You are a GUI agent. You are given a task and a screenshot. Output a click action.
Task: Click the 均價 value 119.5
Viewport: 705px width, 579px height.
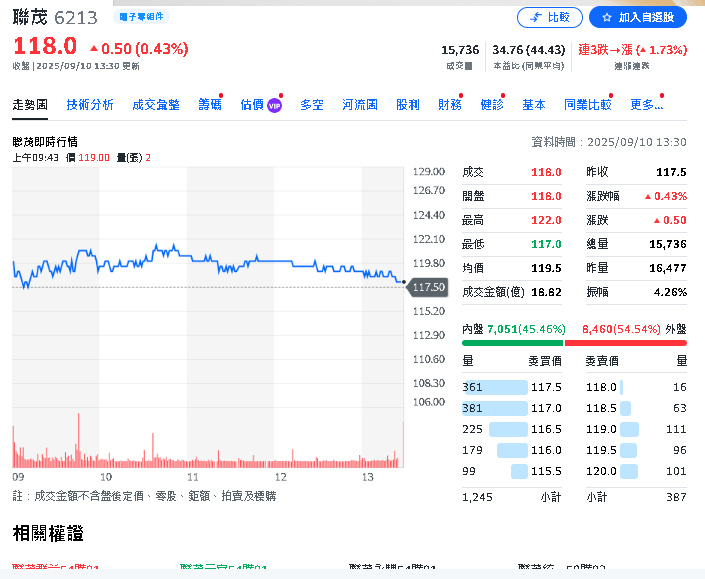point(546,268)
